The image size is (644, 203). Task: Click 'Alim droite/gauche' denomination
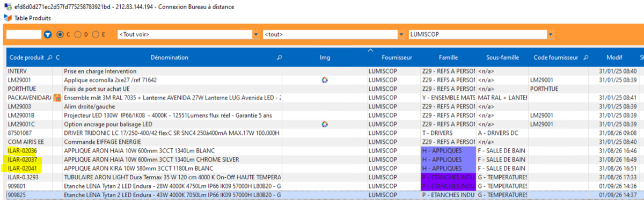click(89, 107)
